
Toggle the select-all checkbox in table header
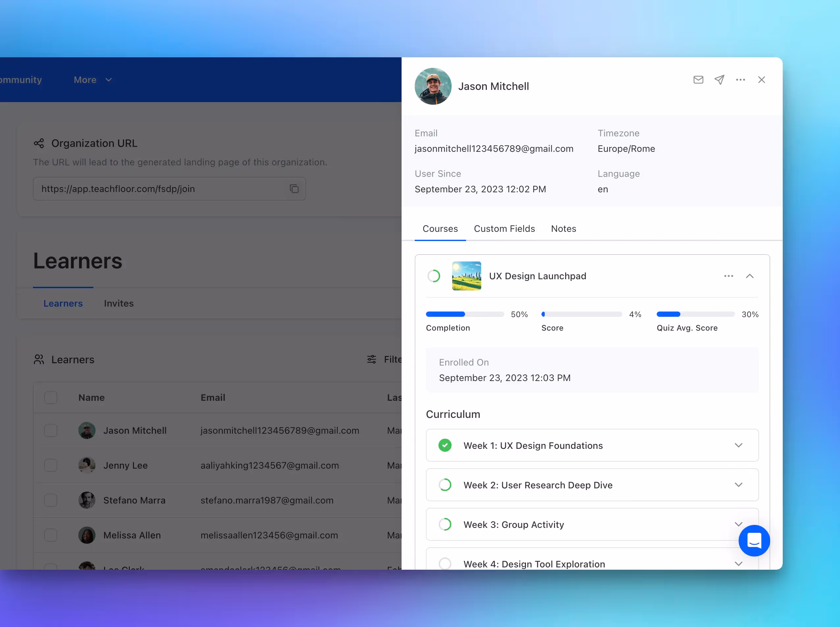[x=50, y=397]
